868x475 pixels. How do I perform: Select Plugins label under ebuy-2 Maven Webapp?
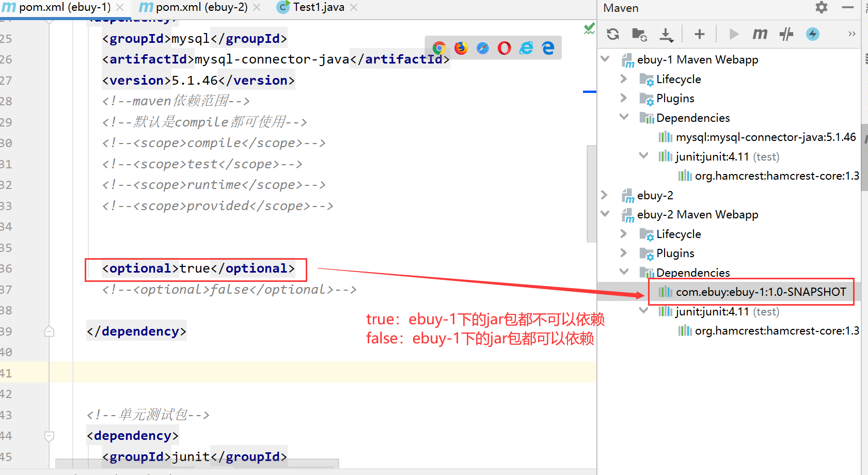(x=675, y=253)
